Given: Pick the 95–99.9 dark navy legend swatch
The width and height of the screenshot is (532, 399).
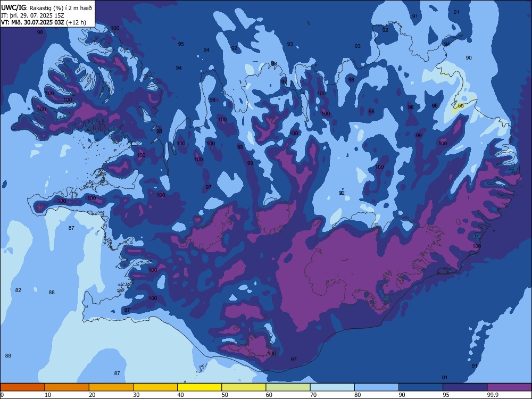Looking at the screenshot, I should tap(465, 387).
